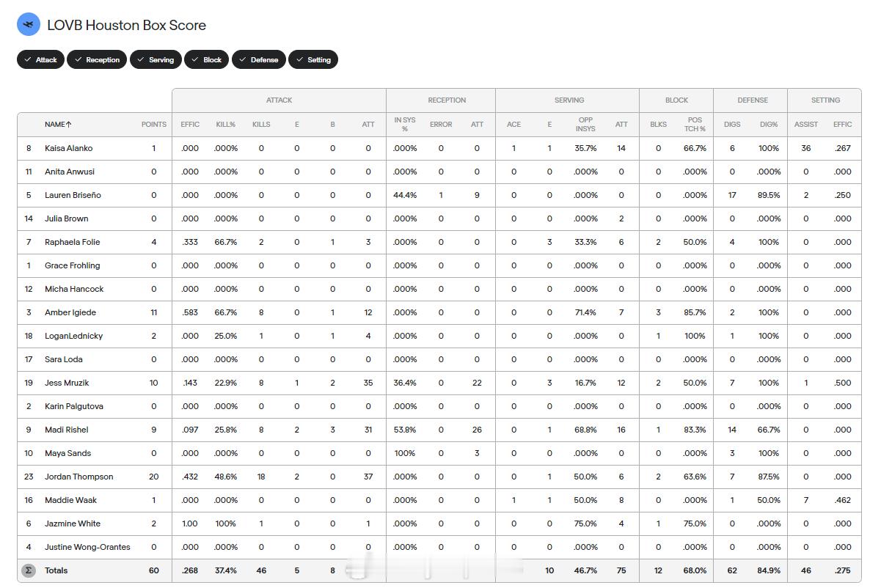Sort by the POINTS column header
The height and width of the screenshot is (588, 870).
154,124
